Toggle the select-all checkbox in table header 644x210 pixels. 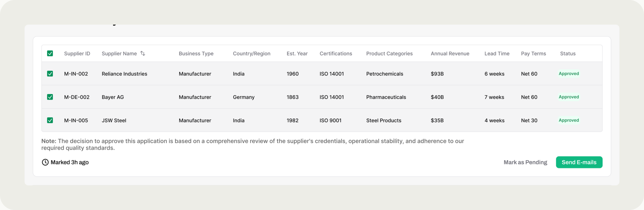(x=50, y=54)
